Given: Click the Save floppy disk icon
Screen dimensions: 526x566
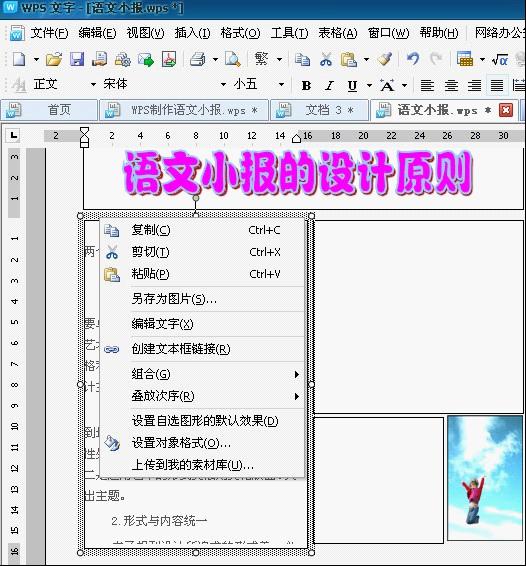Looking at the screenshot, I should (x=77, y=59).
